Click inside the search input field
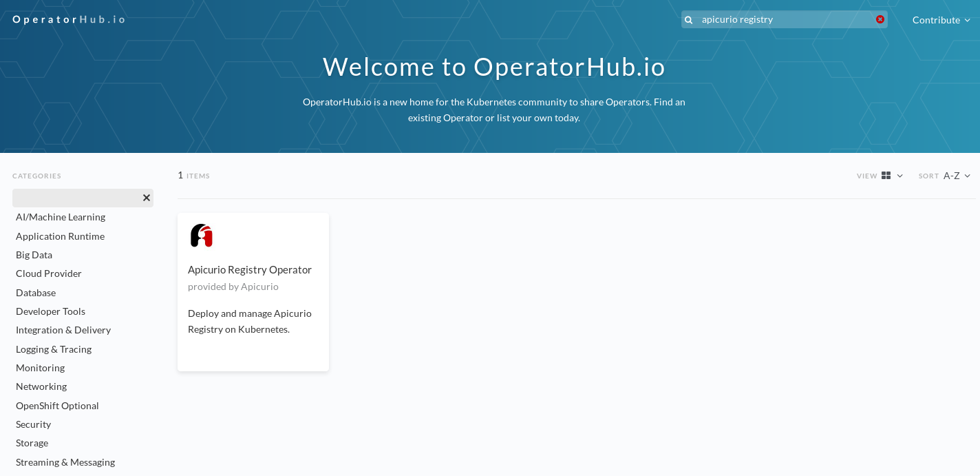Viewport: 980px width, 476px height. pyautogui.click(x=785, y=19)
